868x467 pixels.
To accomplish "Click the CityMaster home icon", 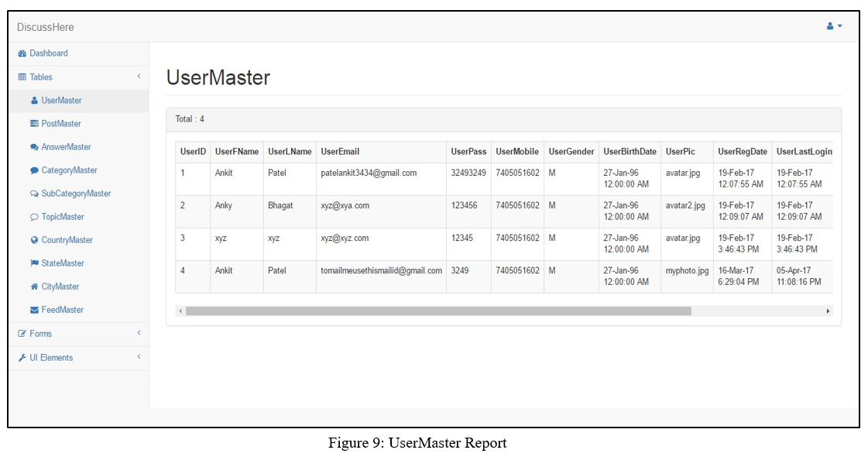I will tap(34, 287).
